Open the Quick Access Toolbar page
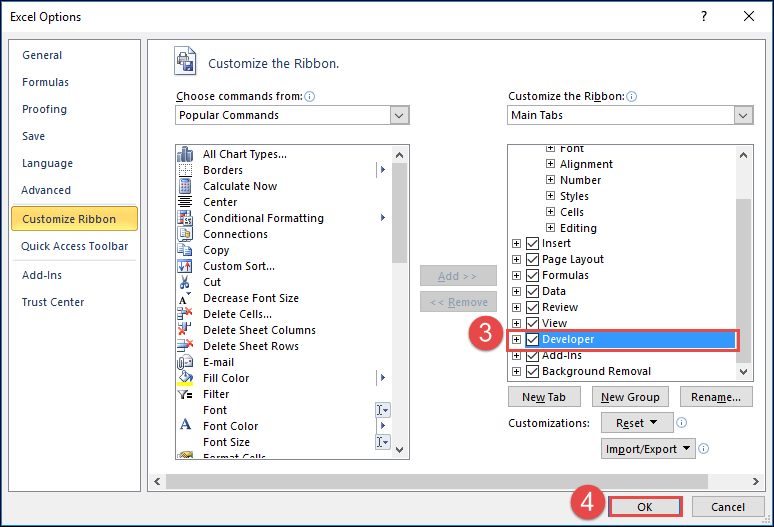 (x=75, y=246)
